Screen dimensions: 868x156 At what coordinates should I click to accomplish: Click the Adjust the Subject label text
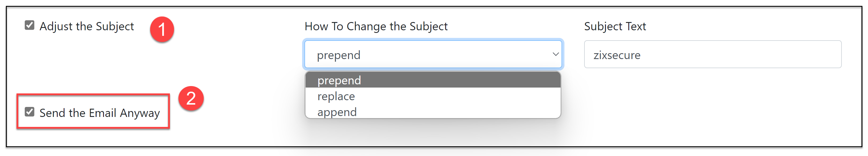coord(87,26)
